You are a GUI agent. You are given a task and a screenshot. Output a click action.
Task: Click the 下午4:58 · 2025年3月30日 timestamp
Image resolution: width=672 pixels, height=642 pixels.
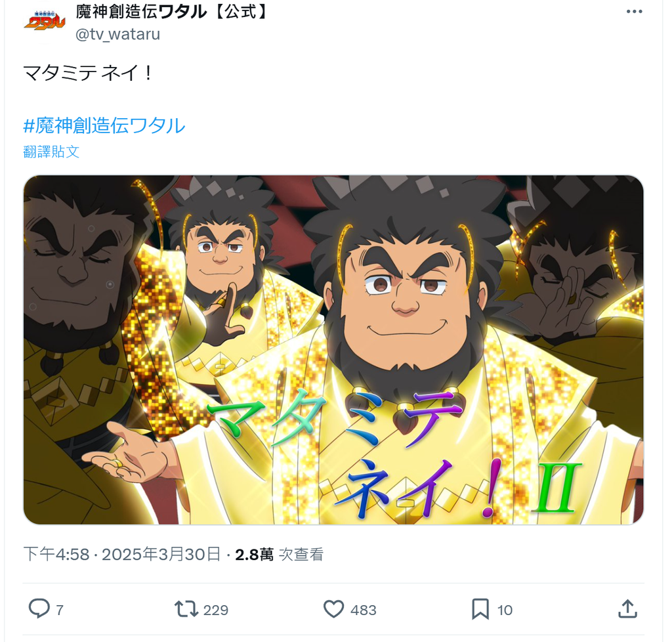click(122, 554)
